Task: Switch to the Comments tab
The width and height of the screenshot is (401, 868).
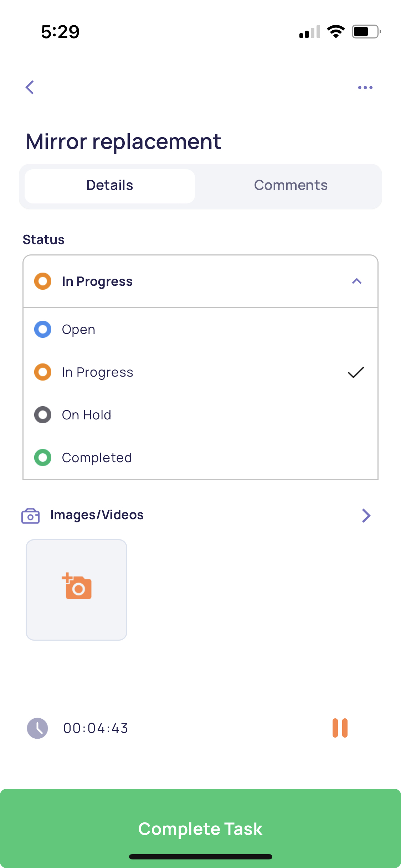Action: tap(291, 185)
